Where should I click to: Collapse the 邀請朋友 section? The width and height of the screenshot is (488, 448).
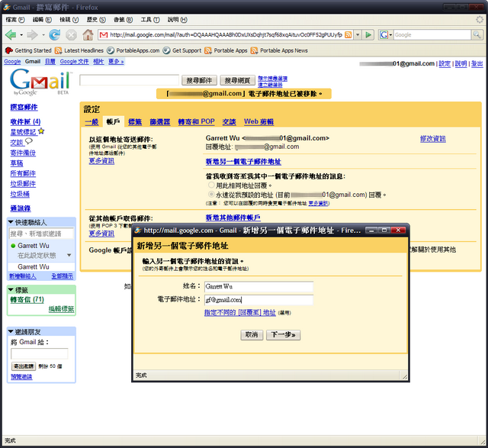tap(11, 331)
